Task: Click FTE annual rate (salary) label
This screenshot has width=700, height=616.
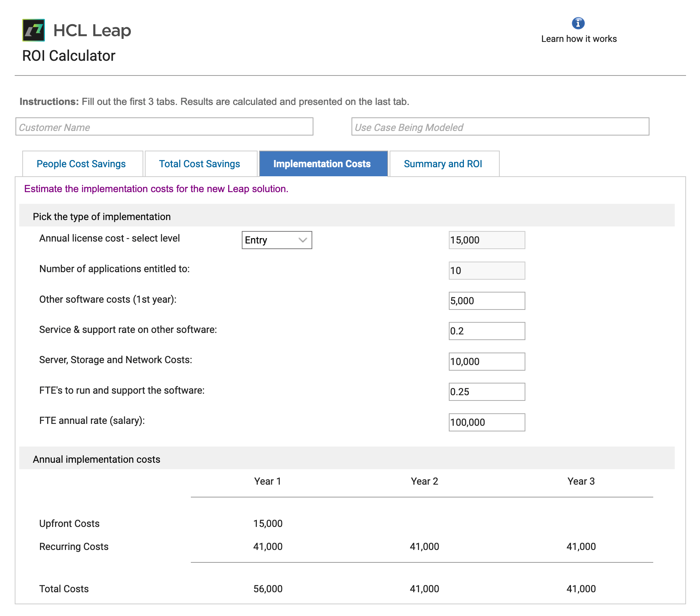Action: coord(92,420)
